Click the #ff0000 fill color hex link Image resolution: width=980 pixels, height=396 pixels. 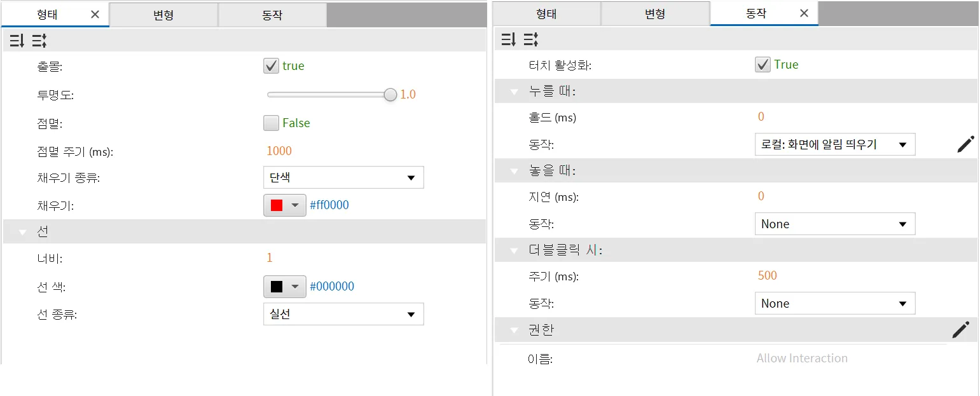pyautogui.click(x=329, y=205)
